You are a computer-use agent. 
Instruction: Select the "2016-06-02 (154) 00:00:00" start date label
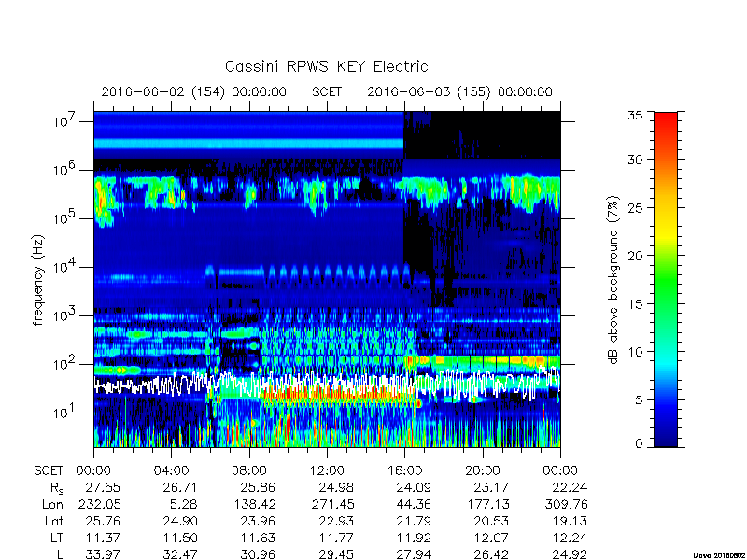(194, 91)
